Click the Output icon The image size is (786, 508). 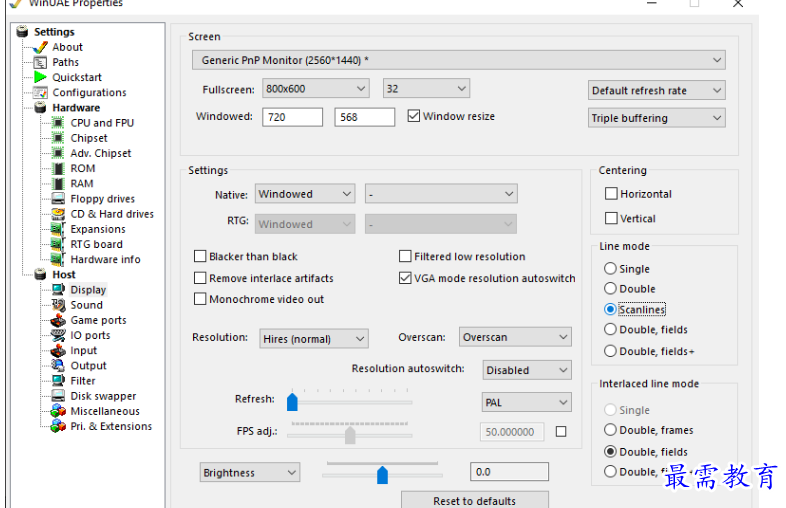(x=58, y=366)
